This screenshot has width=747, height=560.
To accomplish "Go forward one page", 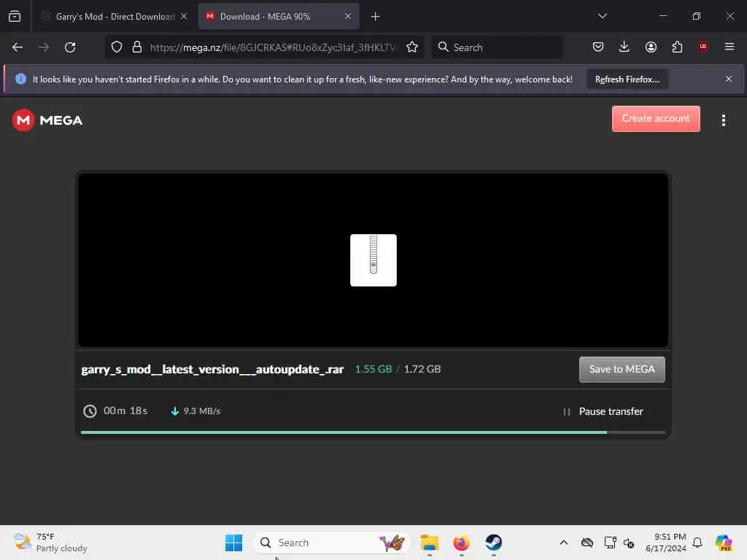I will (44, 47).
